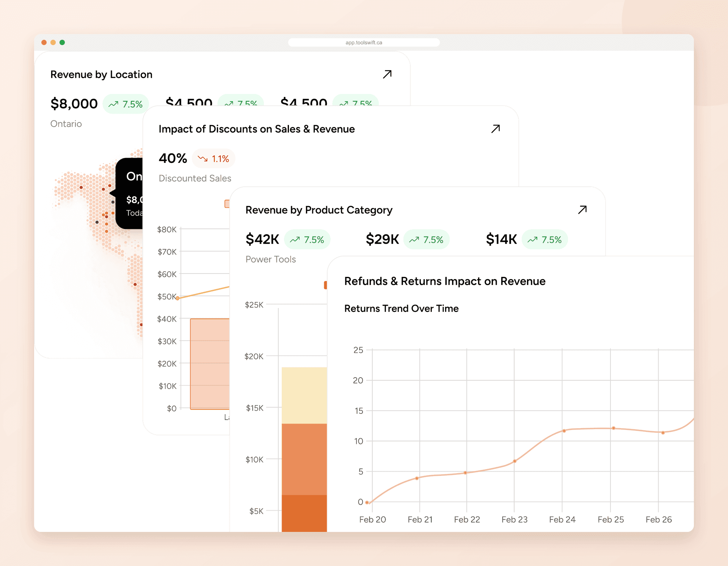The height and width of the screenshot is (566, 728).
Task: Click the 7.5% badge beside $29K
Action: pos(426,240)
